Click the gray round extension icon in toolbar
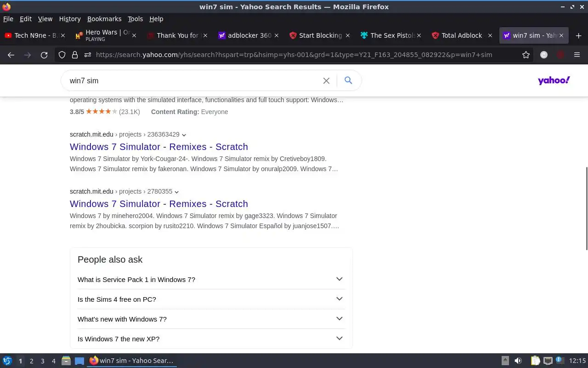Image resolution: width=588 pixels, height=368 pixels. pos(544,55)
